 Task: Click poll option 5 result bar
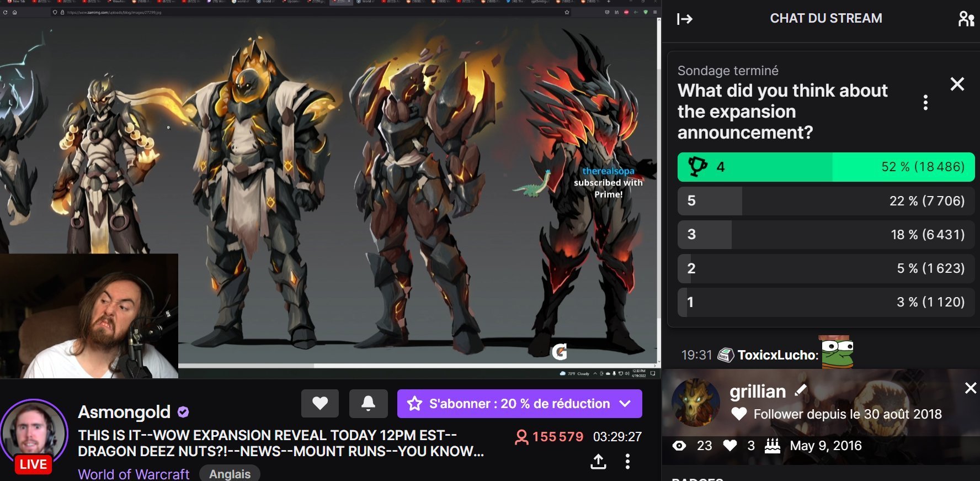pos(826,201)
